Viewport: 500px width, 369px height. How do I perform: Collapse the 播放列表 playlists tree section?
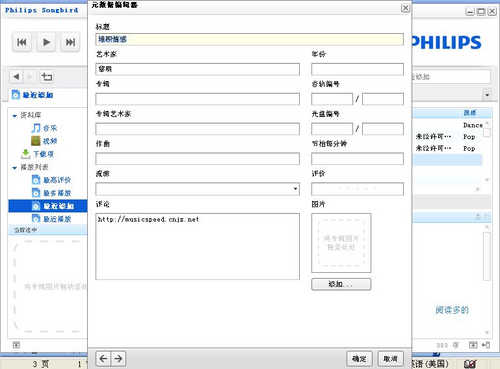tap(14, 168)
